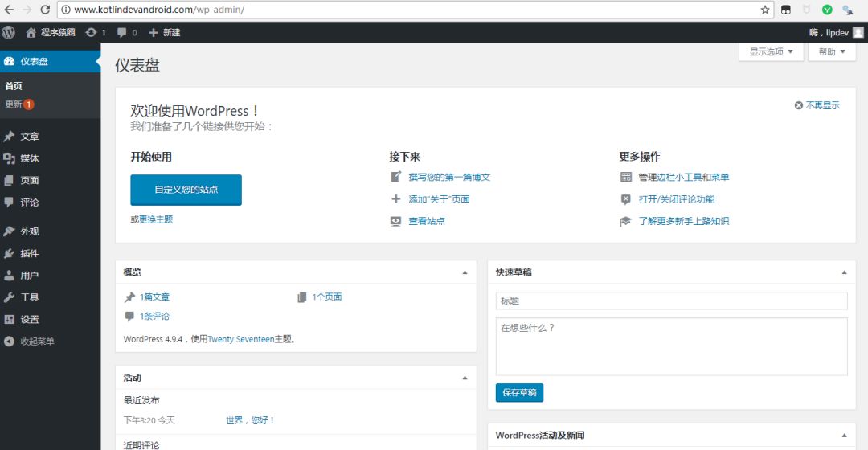Image resolution: width=868 pixels, height=450 pixels.
Task: Open the Twenty Seventeen theme link
Action: click(241, 339)
